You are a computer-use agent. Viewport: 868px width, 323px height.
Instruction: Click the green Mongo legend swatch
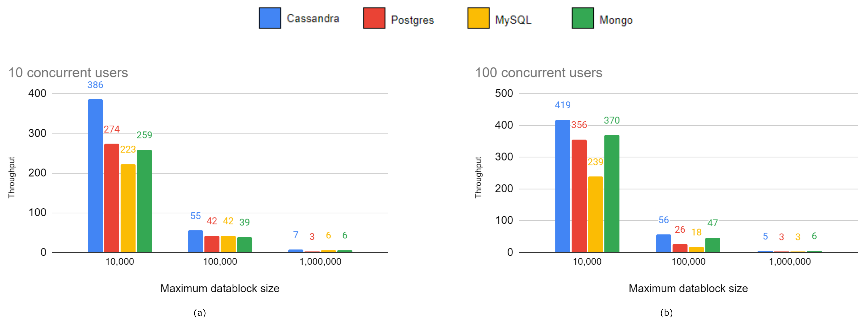(583, 18)
